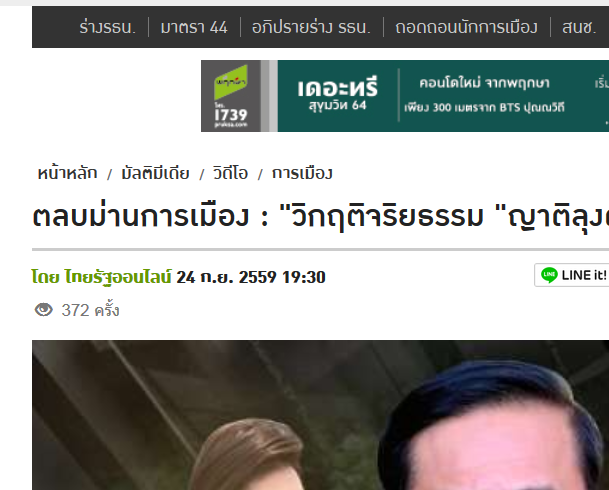609x490 pixels.
Task: Click the eye view-count icon
Action: 44,310
